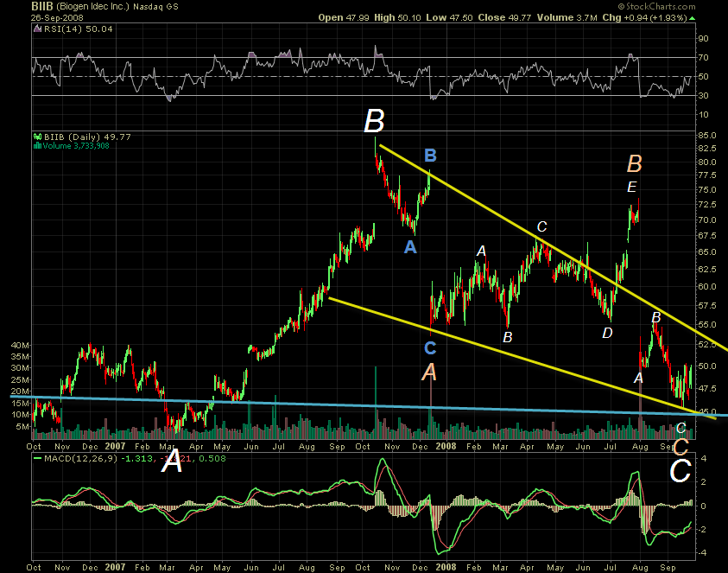Click the volume bars icon beside Volume 3,733,908
The width and height of the screenshot is (728, 573).
pos(38,146)
